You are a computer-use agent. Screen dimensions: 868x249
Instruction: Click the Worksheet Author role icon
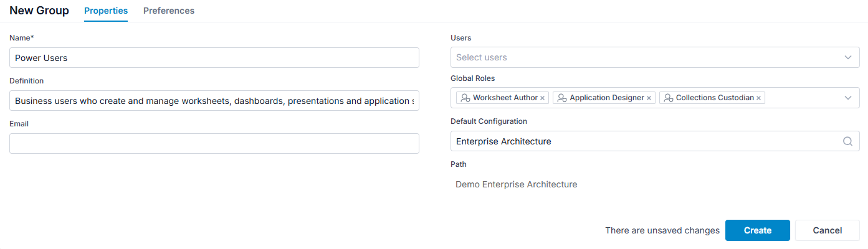[x=465, y=98]
